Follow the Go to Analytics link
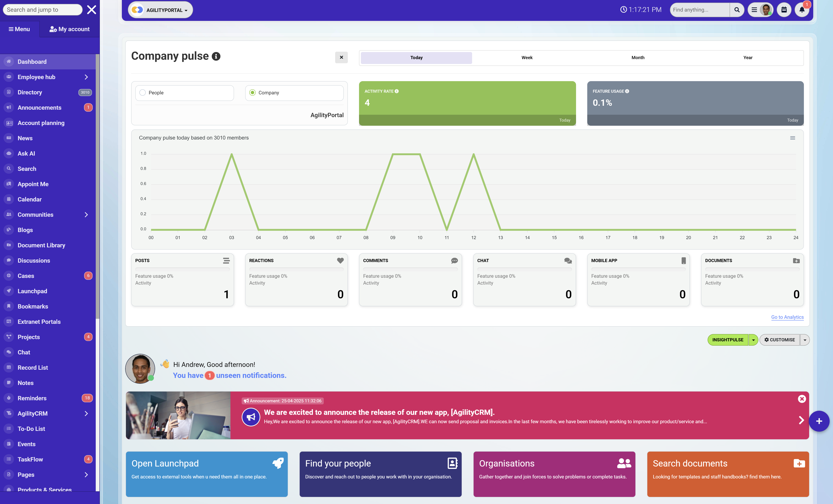The width and height of the screenshot is (833, 504). tap(787, 317)
